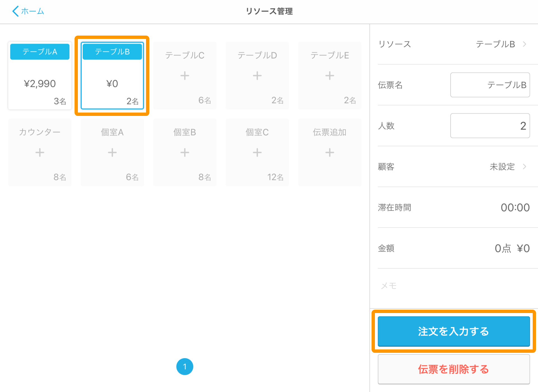The width and height of the screenshot is (538, 392).
Task: Add a slip to 個室C
Action: tap(257, 152)
